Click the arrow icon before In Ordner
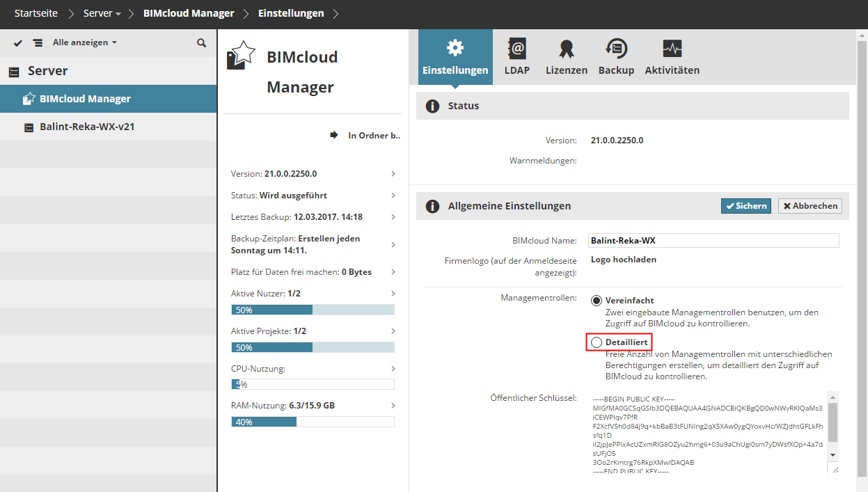The image size is (868, 492). (x=334, y=135)
